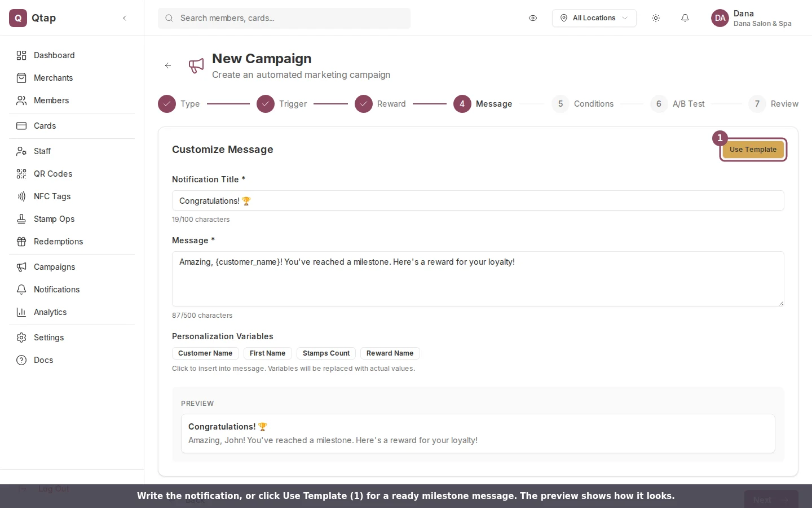
Task: Open the Staff icon in sidebar
Action: click(21, 151)
